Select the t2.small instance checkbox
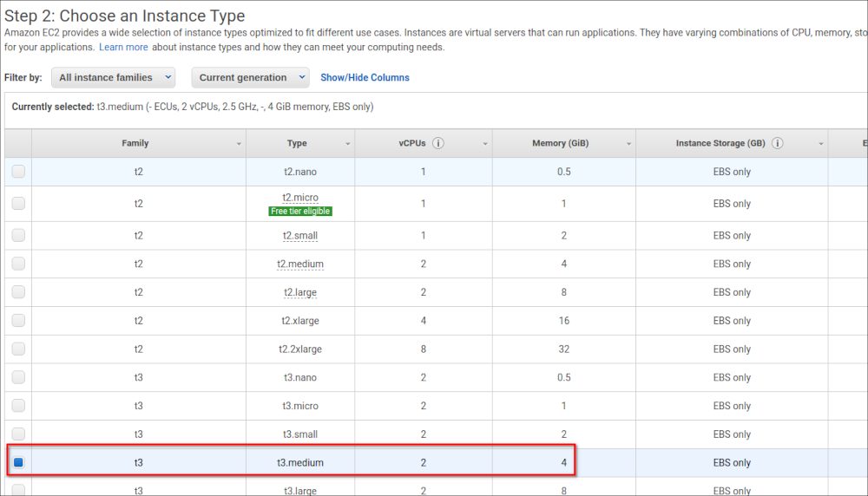Image resolution: width=868 pixels, height=496 pixels. 18,236
